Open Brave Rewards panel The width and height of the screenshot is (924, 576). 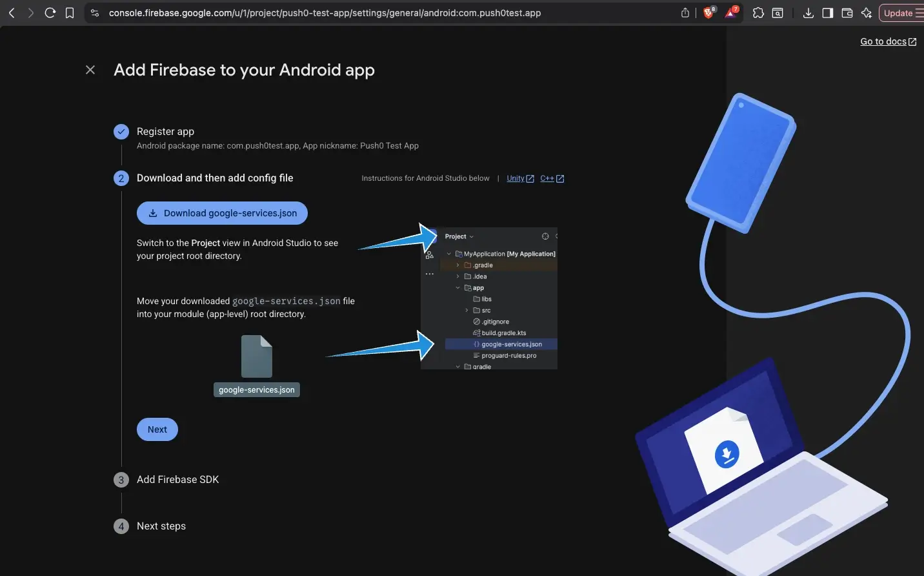[731, 12]
